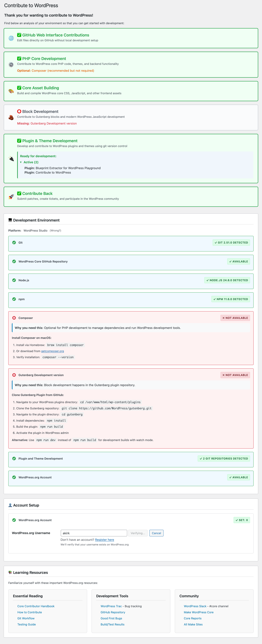Click the npm install code snippet
The width and height of the screenshot is (262, 644).
pos(56,420)
